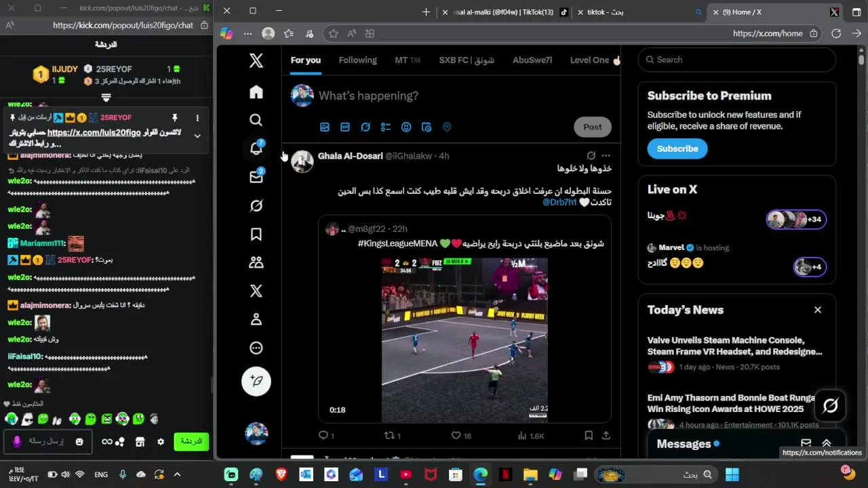868x488 pixels.
Task: Open the #KingsLeagueMENA hashtag
Action: point(397,243)
